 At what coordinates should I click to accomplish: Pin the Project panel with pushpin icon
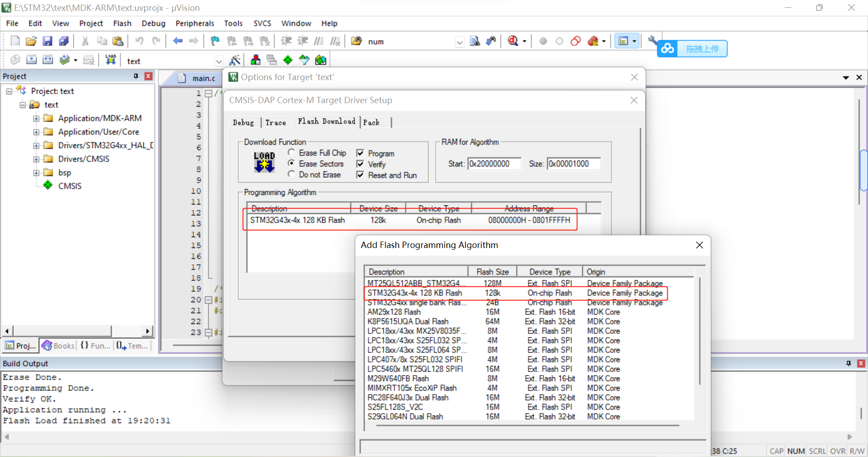click(x=136, y=76)
